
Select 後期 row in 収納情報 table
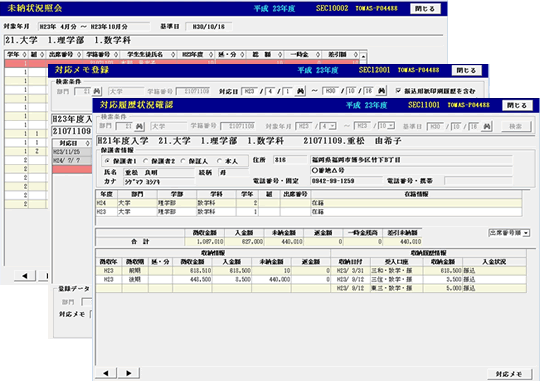click(213, 279)
